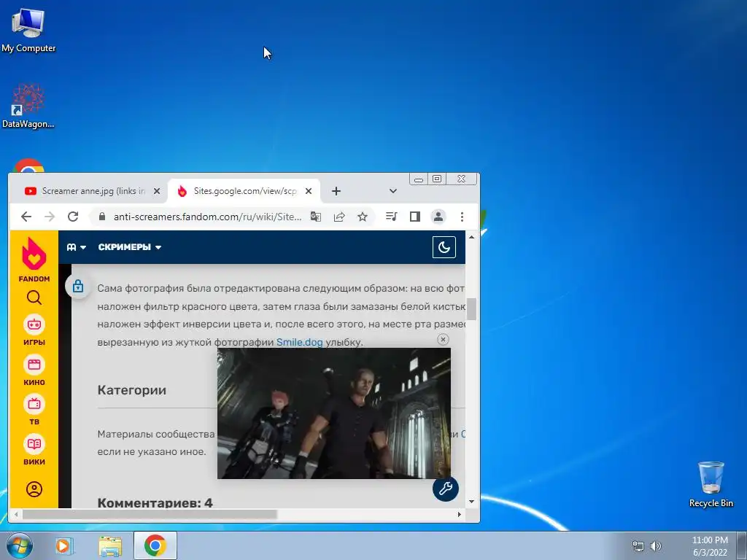
Task: Minimize the Chrome window
Action: click(x=419, y=179)
